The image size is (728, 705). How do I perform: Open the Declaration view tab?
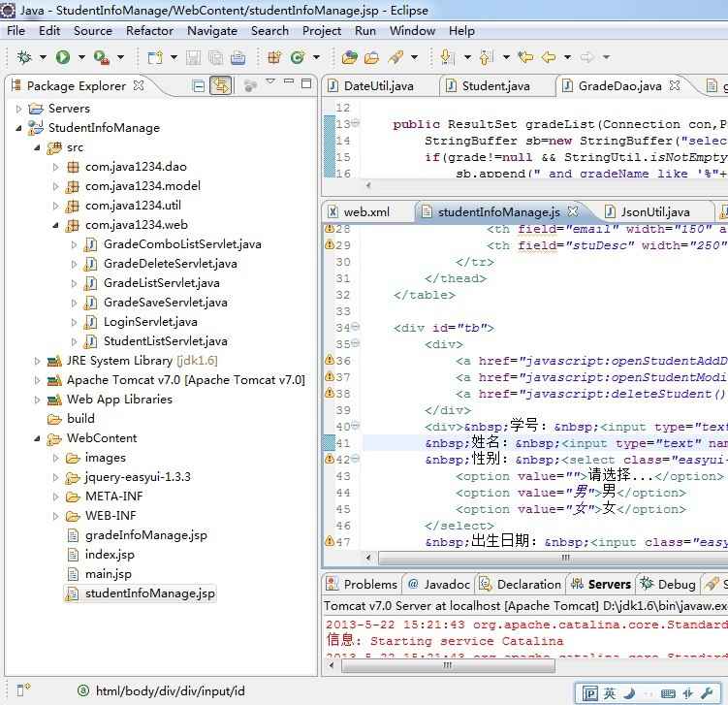521,584
